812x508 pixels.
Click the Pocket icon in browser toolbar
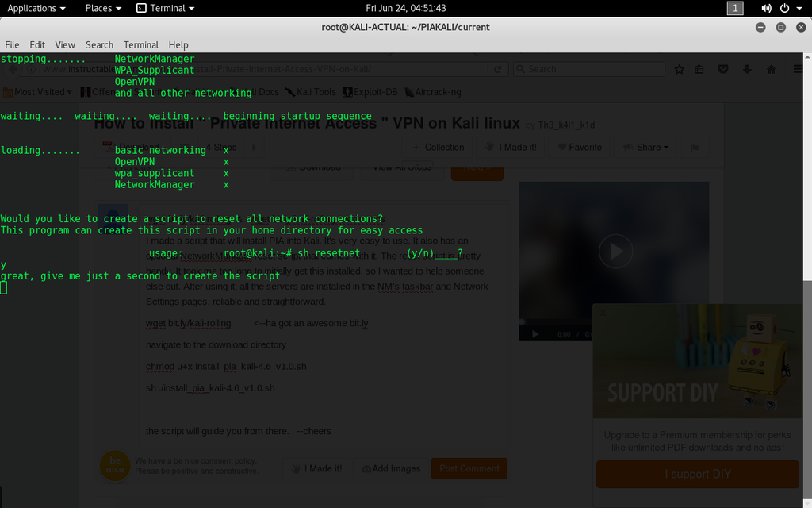tap(723, 70)
